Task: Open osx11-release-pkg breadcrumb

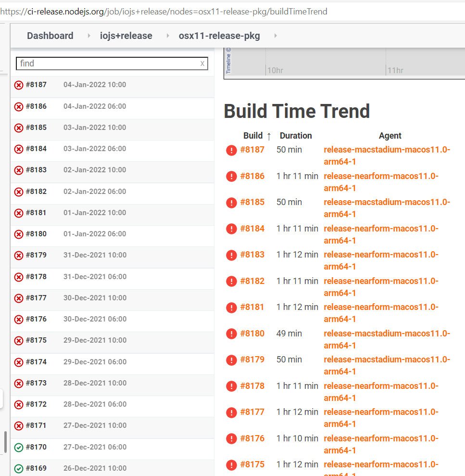Action: click(x=219, y=36)
